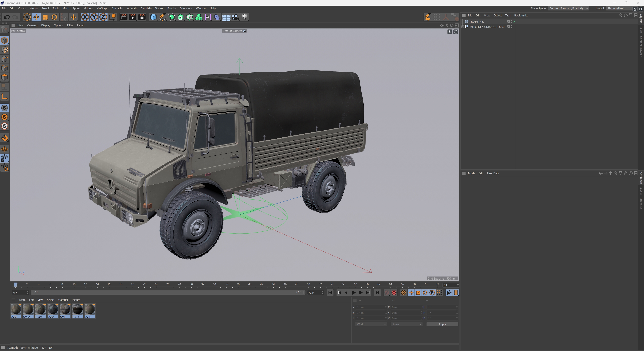The image size is (644, 351).
Task: Open the World coordinate dropdown
Action: (371, 324)
